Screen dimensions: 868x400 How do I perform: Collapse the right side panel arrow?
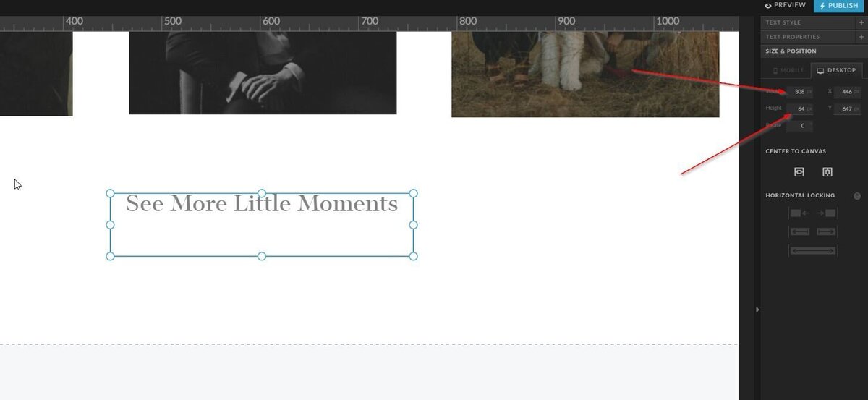point(757,310)
